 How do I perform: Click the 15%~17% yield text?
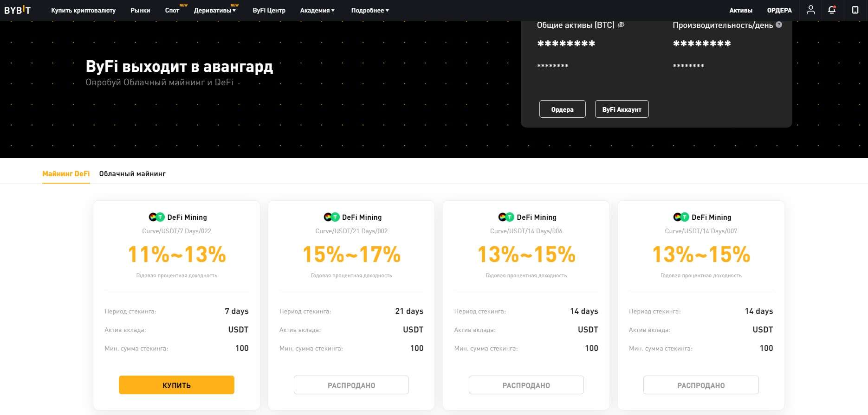pos(351,254)
